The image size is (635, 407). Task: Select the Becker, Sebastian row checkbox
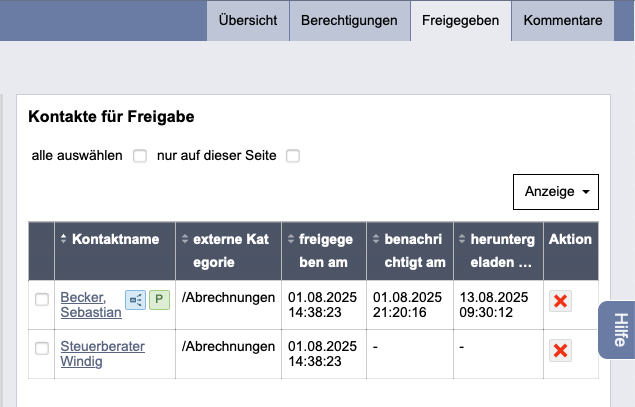click(x=42, y=299)
